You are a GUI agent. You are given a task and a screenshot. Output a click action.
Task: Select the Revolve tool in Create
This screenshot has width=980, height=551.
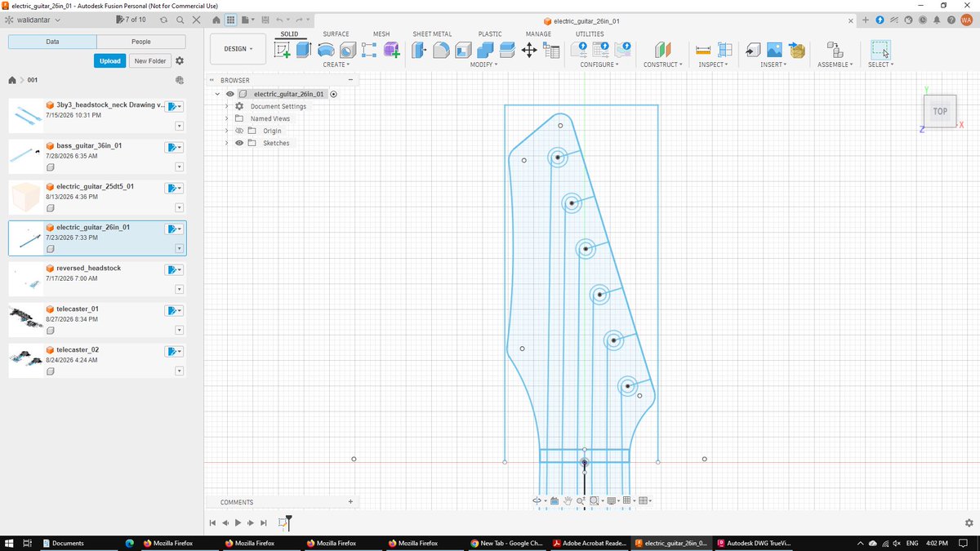(325, 50)
